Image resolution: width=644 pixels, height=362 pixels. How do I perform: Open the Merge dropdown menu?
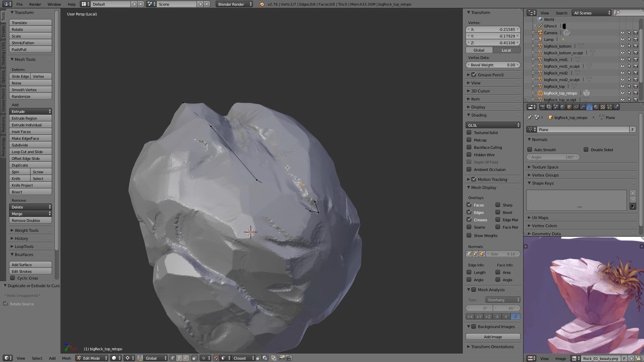pyautogui.click(x=31, y=214)
